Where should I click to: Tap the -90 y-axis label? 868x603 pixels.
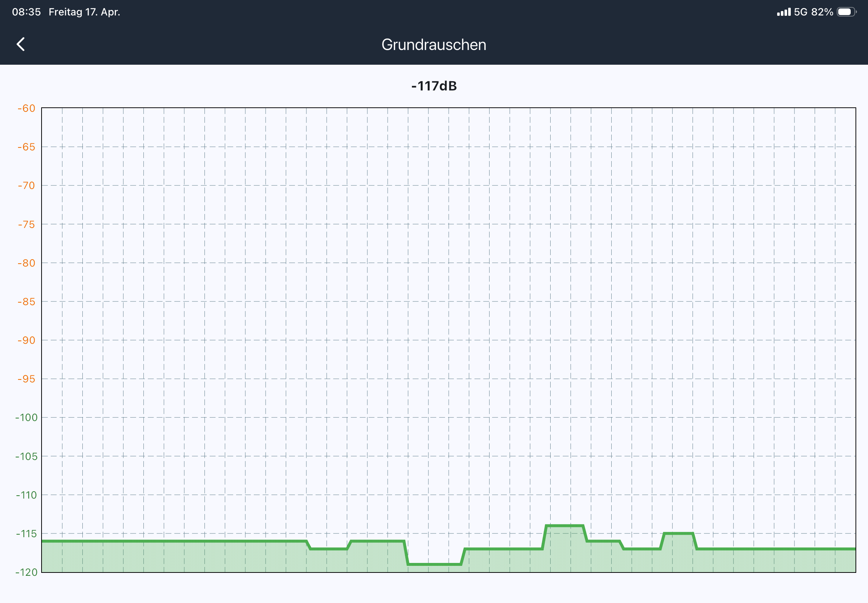(26, 340)
